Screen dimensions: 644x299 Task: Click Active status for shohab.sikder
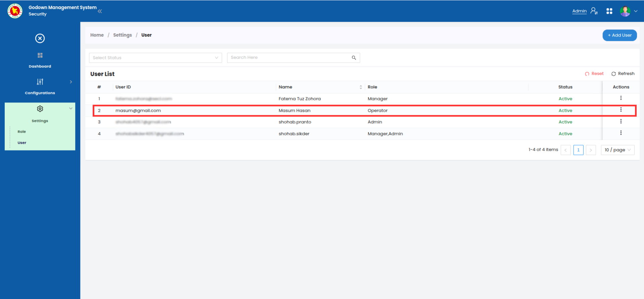coord(565,134)
